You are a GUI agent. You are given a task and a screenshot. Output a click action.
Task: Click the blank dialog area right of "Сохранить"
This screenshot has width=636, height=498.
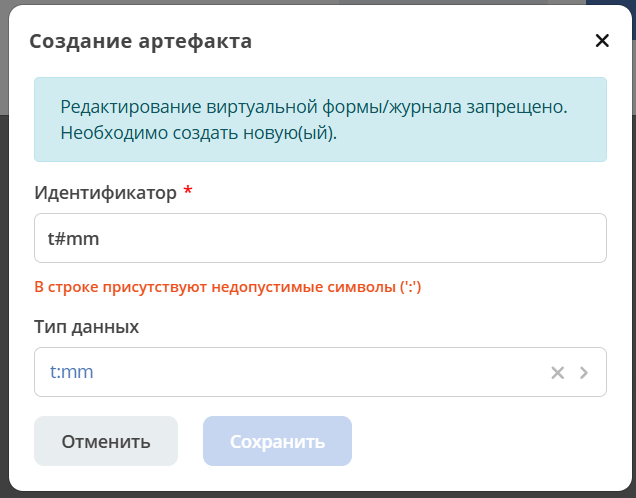click(x=480, y=441)
